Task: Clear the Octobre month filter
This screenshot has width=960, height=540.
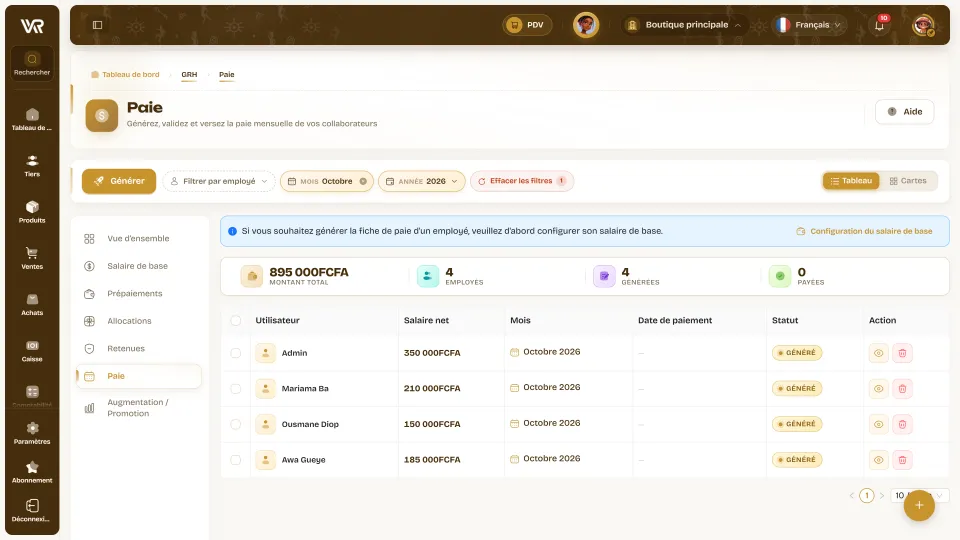Action: click(363, 181)
